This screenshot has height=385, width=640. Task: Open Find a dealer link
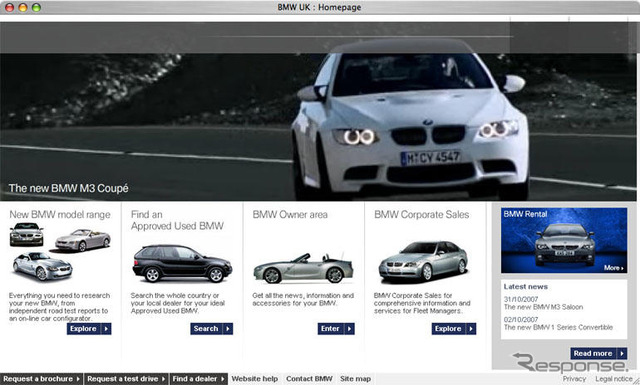198,379
